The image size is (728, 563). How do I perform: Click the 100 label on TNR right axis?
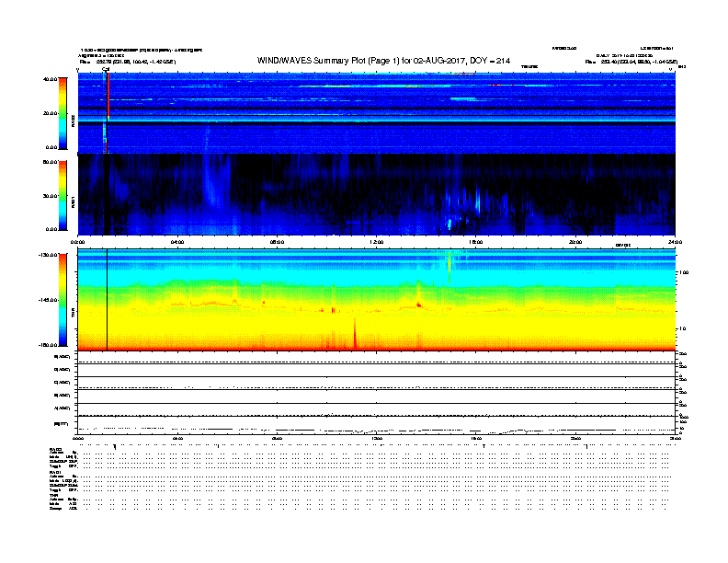[x=684, y=272]
